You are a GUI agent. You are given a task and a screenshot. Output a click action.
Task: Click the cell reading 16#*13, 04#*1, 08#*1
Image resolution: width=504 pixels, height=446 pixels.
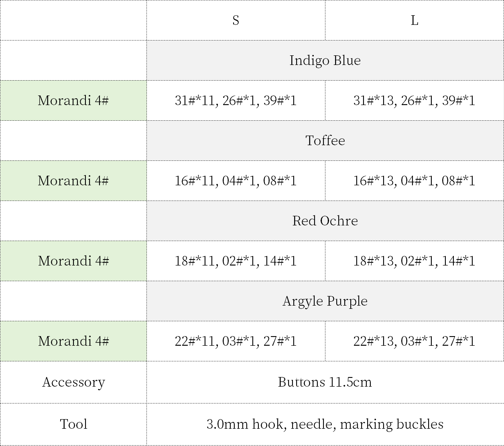coord(414,180)
